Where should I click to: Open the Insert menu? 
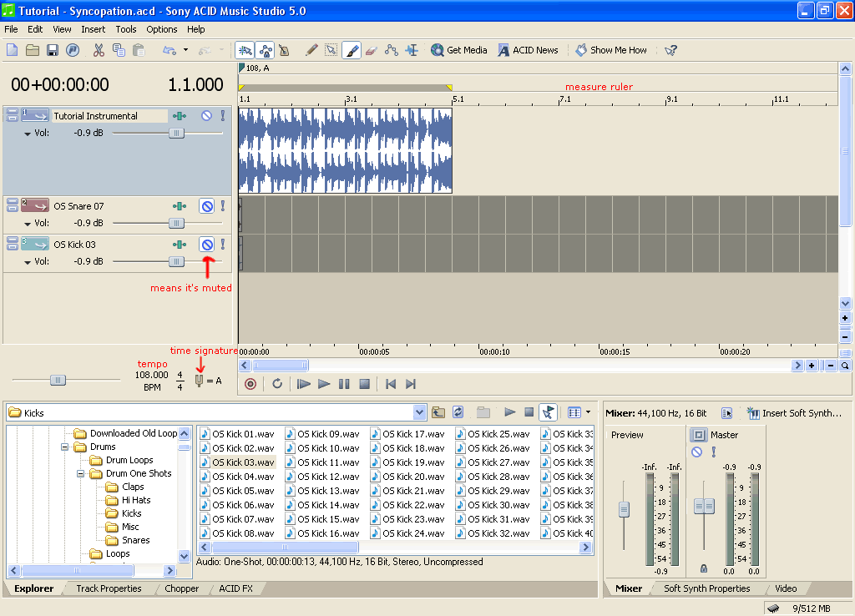click(x=94, y=29)
